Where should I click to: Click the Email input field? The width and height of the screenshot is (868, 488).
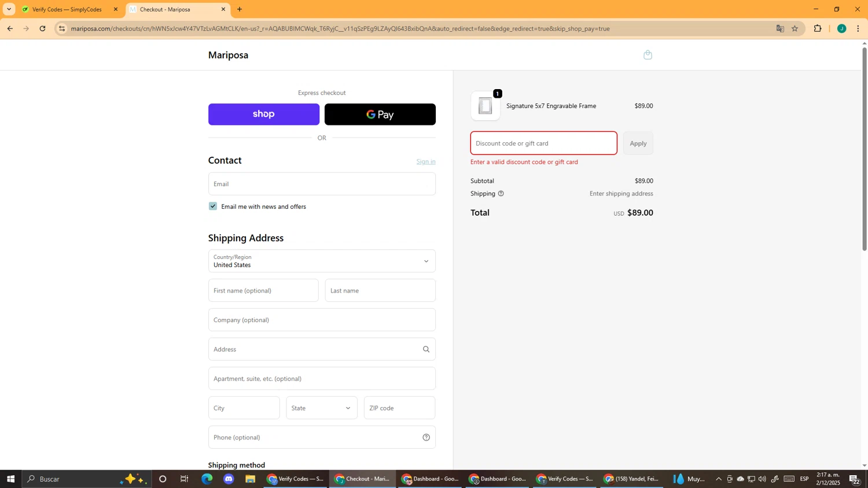tap(322, 184)
